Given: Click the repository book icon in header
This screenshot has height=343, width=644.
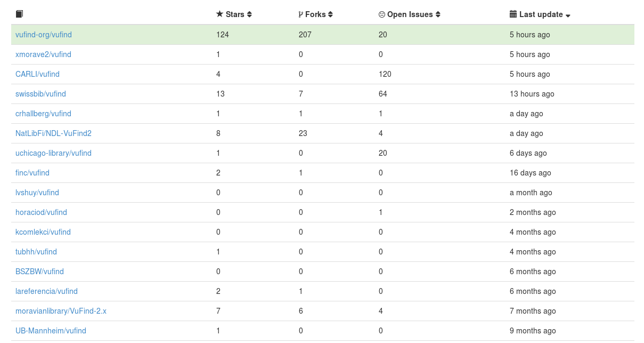Looking at the screenshot, I should pyautogui.click(x=19, y=14).
